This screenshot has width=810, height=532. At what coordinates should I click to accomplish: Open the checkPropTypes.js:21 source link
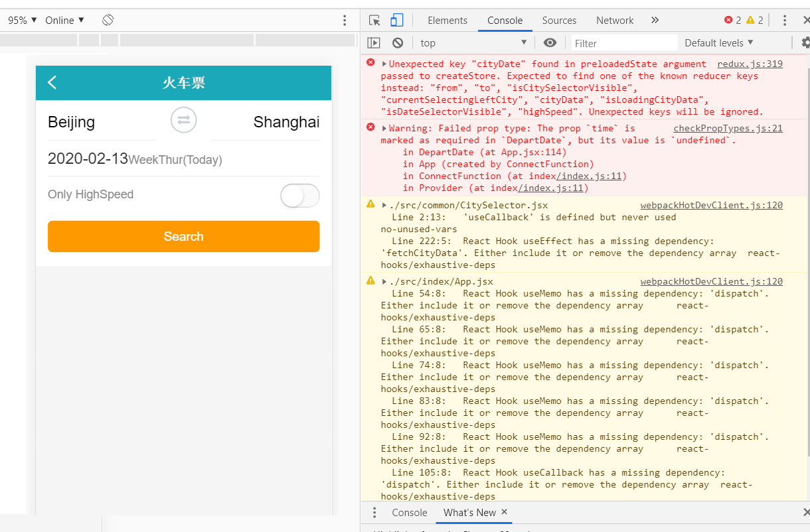coord(728,128)
